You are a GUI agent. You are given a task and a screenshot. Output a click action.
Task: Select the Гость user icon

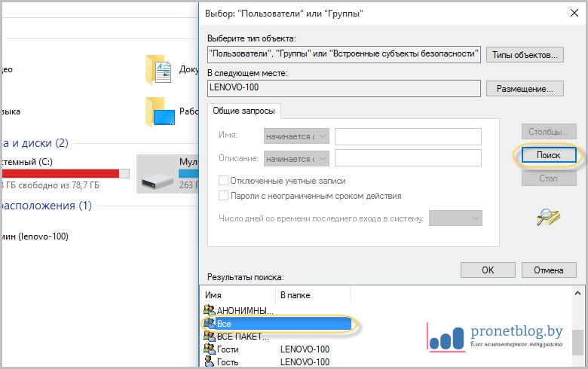coord(209,362)
